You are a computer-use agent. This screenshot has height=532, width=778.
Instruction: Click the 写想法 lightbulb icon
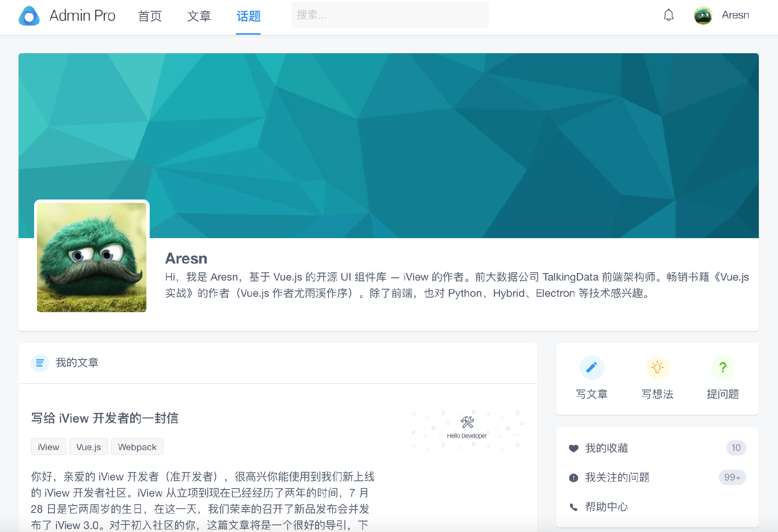pos(657,367)
